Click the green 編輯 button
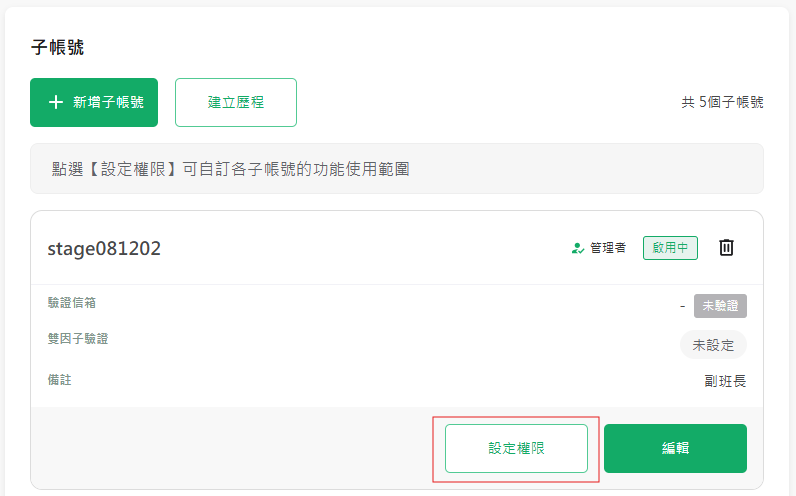 pos(675,448)
